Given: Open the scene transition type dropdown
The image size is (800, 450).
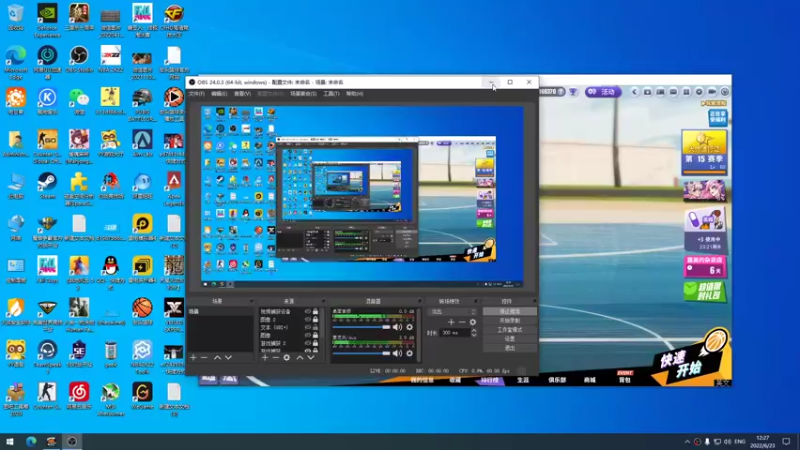Looking at the screenshot, I should coord(452,311).
